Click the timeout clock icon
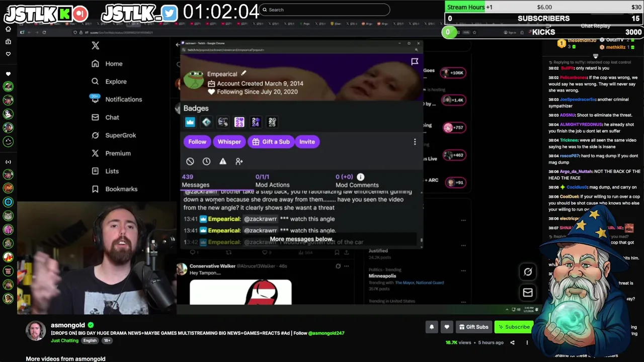 coord(206,161)
